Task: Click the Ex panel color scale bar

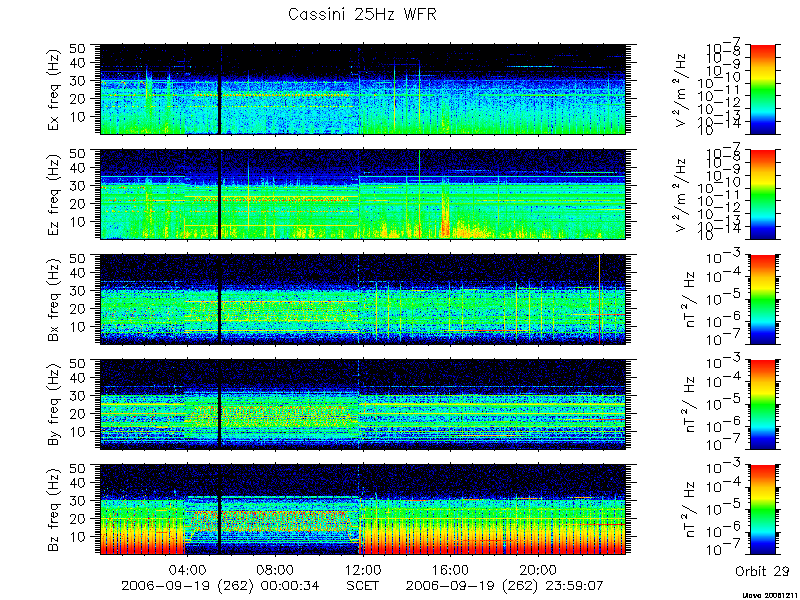Action: pos(763,89)
